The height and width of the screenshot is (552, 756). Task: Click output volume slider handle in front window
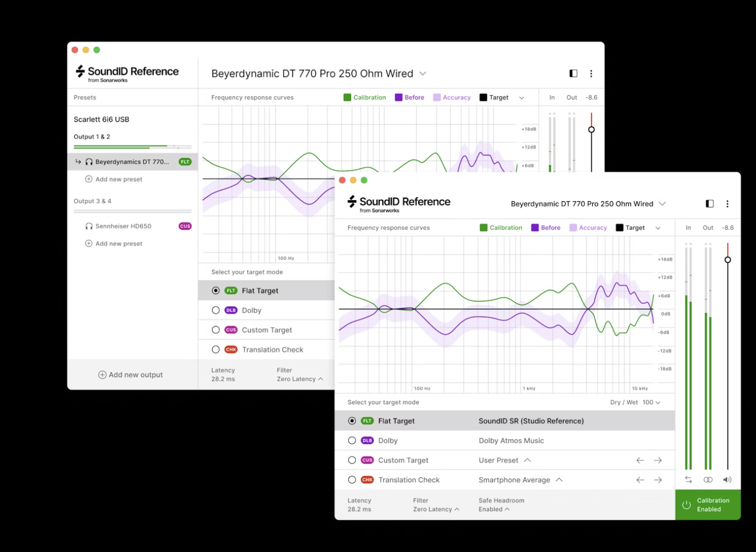(727, 260)
